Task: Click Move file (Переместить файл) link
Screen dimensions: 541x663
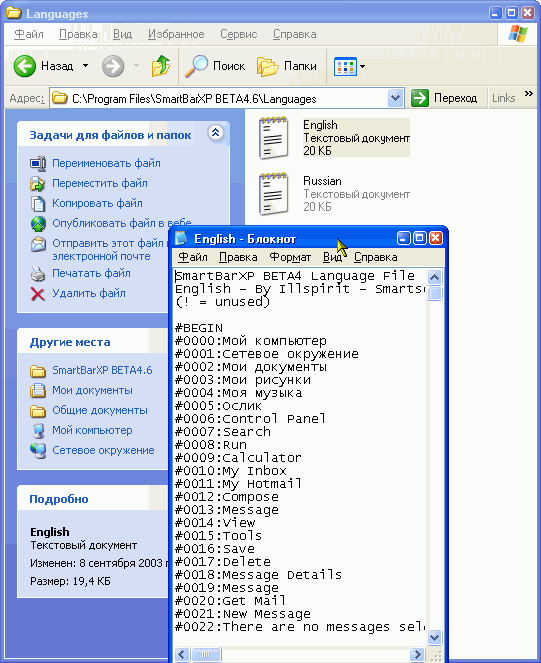Action: click(x=100, y=183)
